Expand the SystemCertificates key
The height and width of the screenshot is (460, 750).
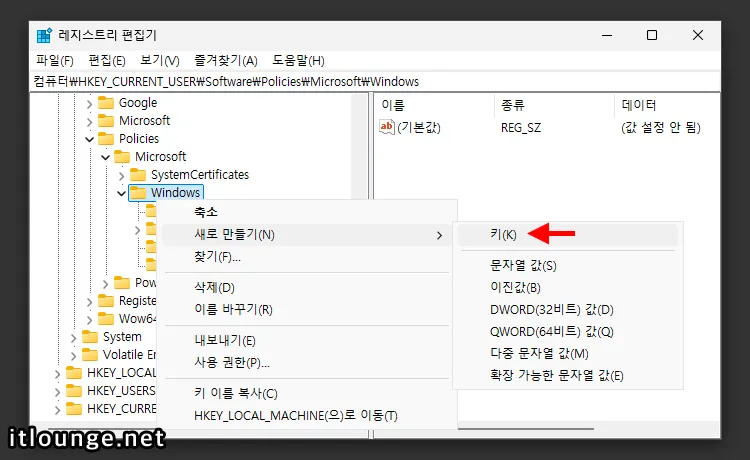click(x=121, y=175)
